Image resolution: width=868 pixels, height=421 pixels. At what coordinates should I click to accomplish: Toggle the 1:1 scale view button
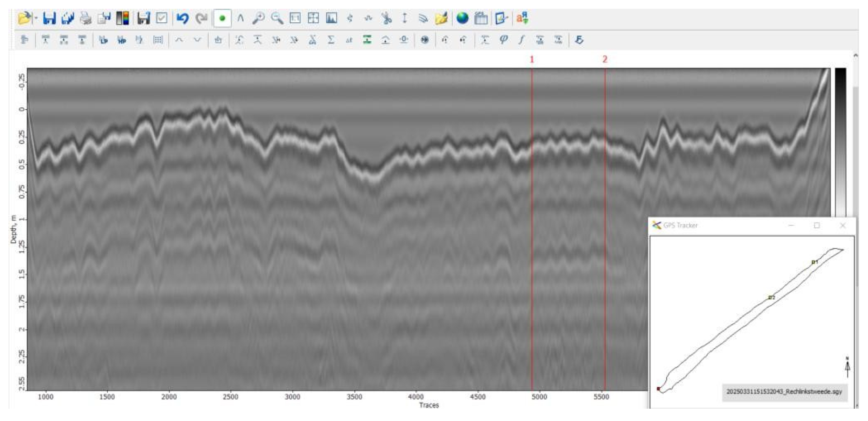click(x=295, y=18)
